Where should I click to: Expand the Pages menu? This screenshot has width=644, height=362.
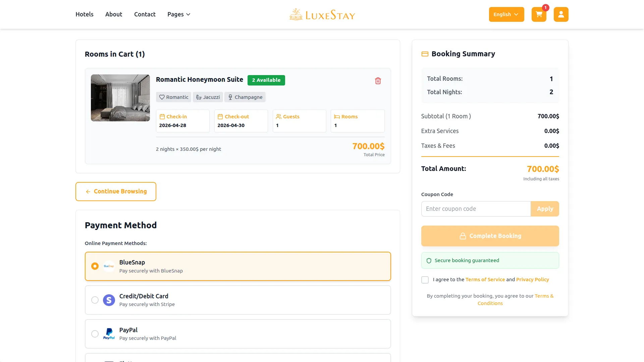point(179,14)
